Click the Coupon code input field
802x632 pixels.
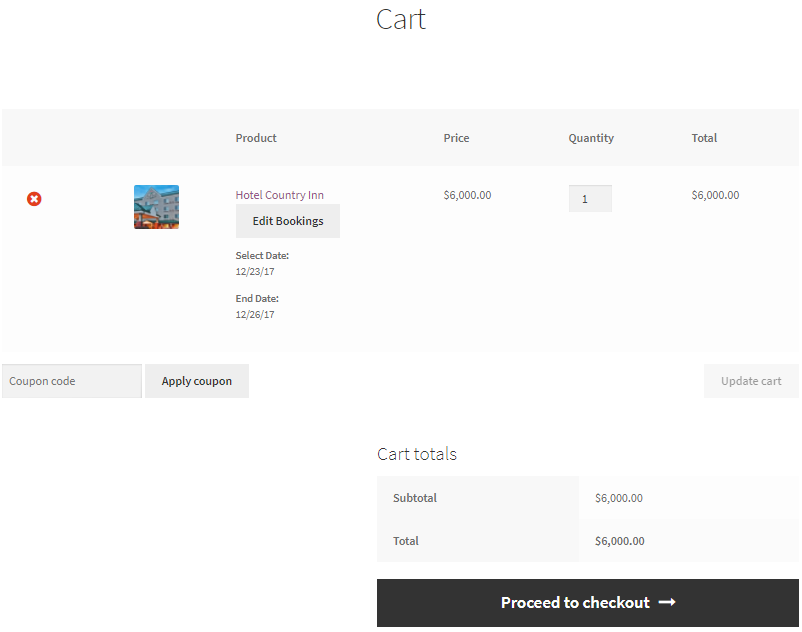(70, 381)
